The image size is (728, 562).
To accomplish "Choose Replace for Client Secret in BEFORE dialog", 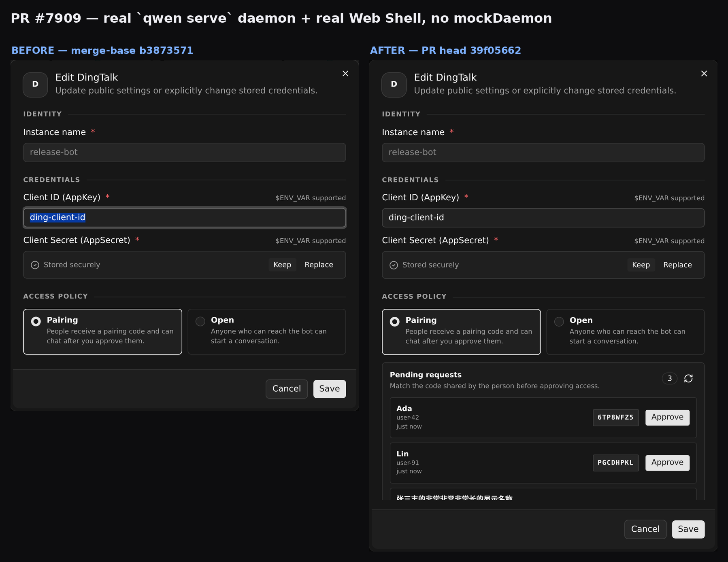I will point(319,265).
